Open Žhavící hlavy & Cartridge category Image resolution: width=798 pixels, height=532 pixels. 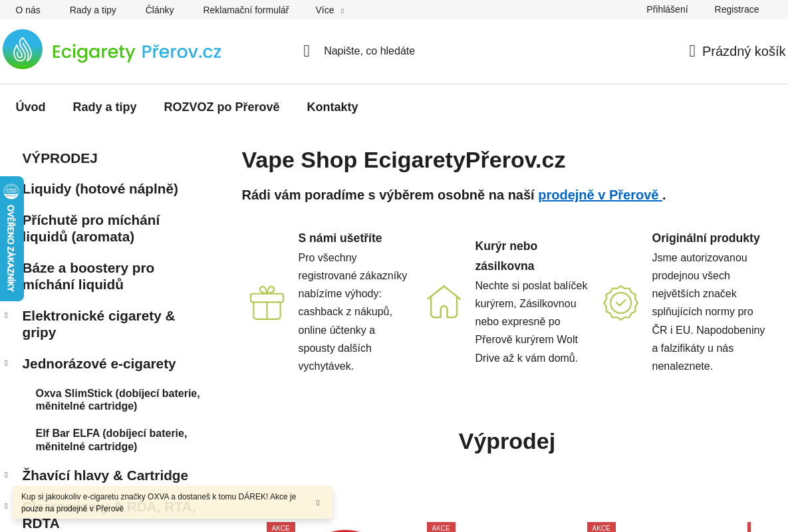click(105, 475)
